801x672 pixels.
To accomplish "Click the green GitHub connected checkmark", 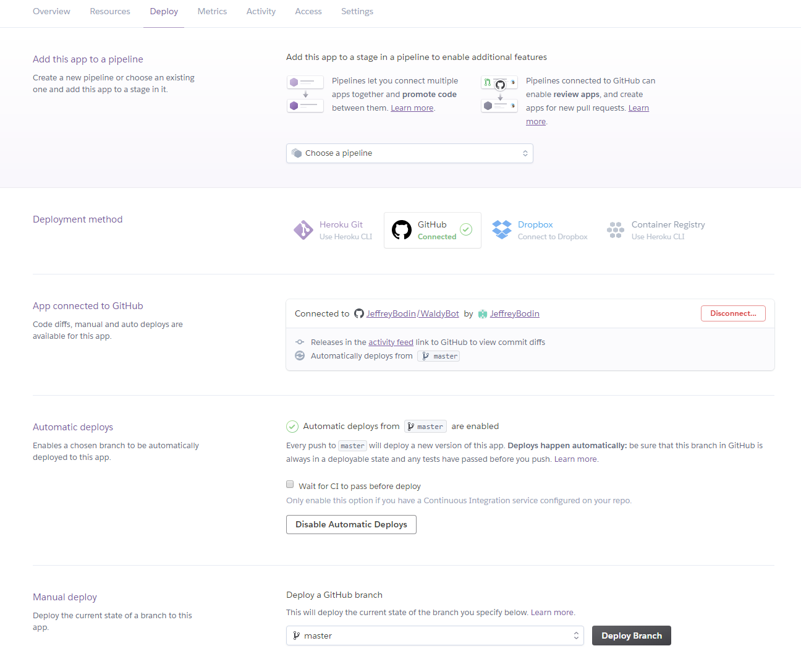I will pos(466,229).
